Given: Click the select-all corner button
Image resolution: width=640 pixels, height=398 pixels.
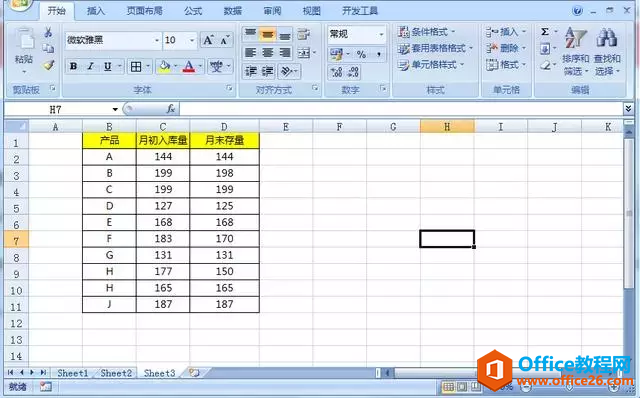Looking at the screenshot, I should 17,127.
